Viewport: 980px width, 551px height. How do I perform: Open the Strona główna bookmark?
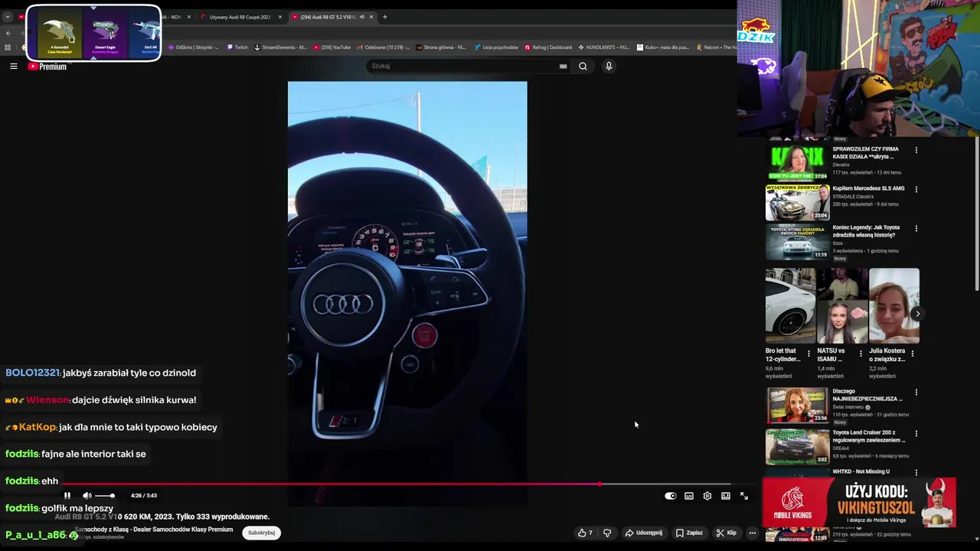pyautogui.click(x=441, y=47)
